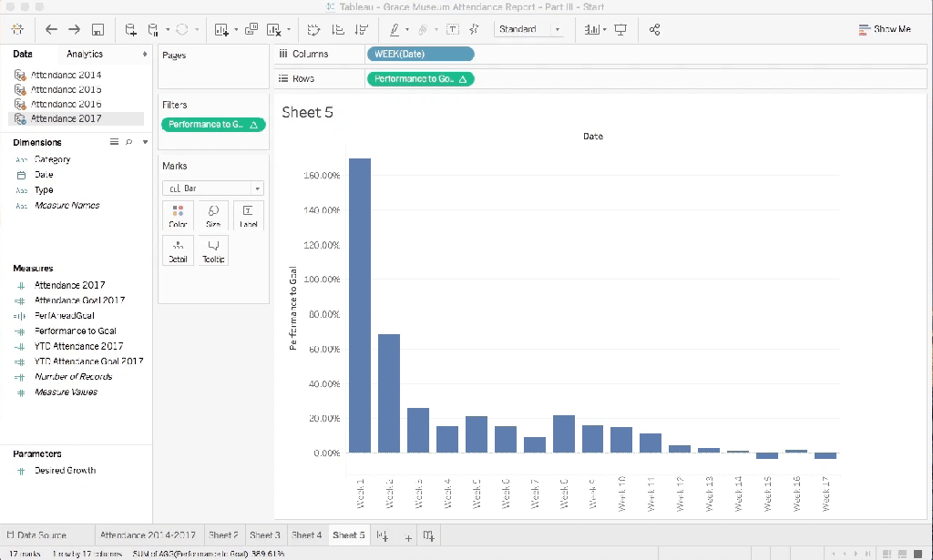
Task: Click Performance to Goal filter pill
Action: coord(213,124)
